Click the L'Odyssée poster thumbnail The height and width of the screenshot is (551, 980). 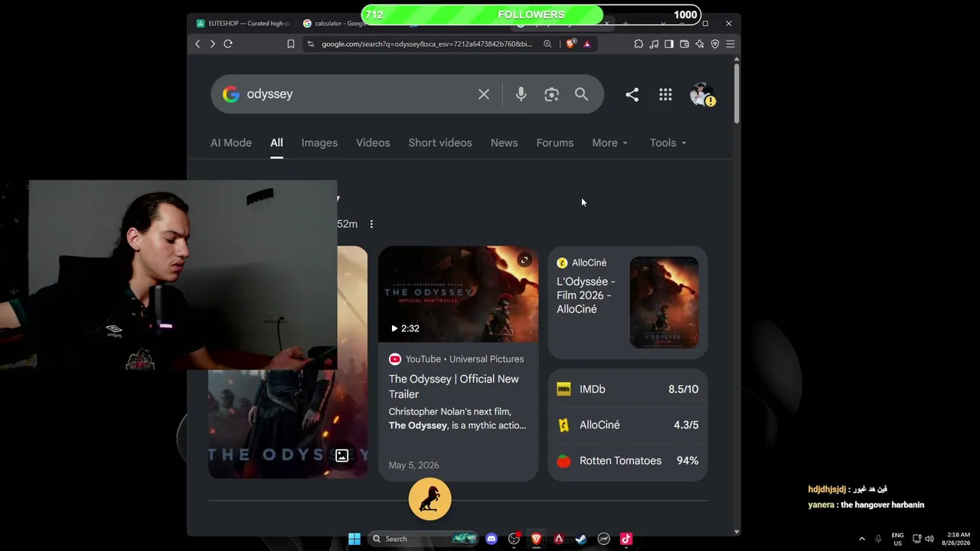coord(664,302)
